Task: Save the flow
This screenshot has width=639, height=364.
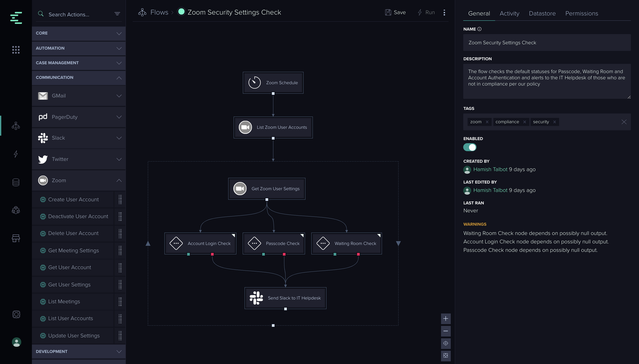Action: coord(396,12)
